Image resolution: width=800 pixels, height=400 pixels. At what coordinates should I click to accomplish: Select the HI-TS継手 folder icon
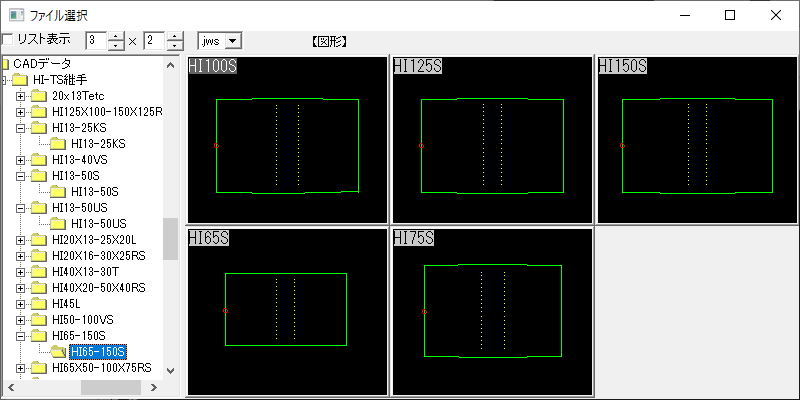click(21, 80)
